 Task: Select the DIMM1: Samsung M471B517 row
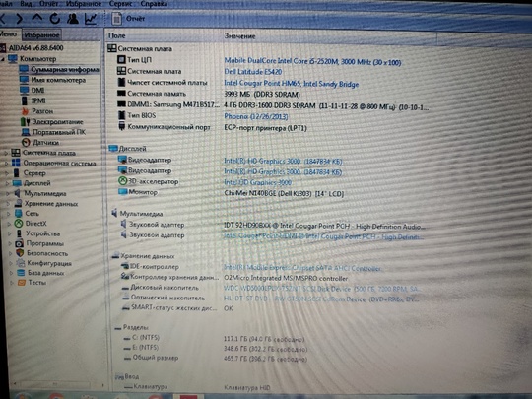tap(273, 105)
